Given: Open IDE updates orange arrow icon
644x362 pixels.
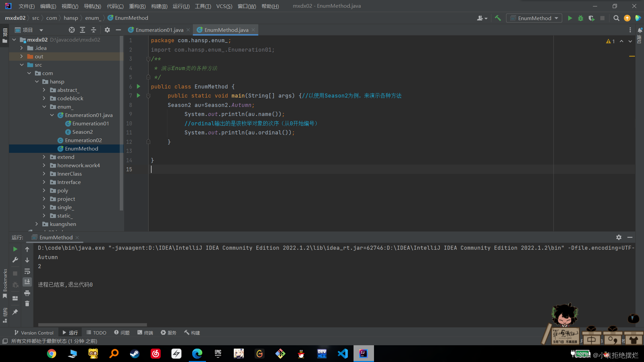Looking at the screenshot, I should coord(627,18).
